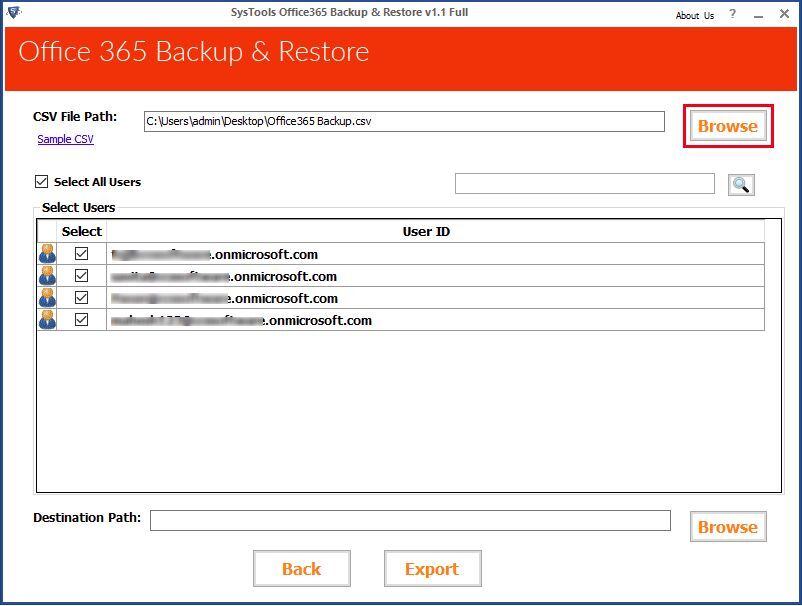This screenshot has height=606, width=802.
Task: Click the SysTools logo in title bar
Action: (x=13, y=13)
